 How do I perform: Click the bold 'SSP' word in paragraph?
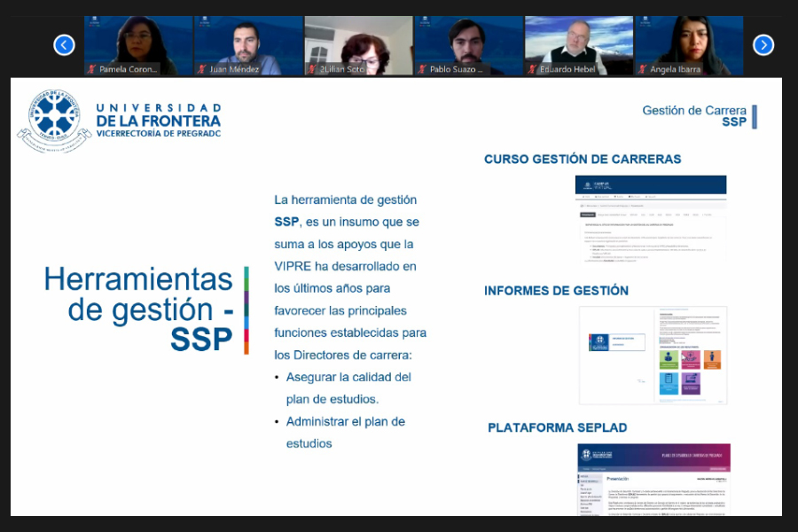(x=286, y=222)
